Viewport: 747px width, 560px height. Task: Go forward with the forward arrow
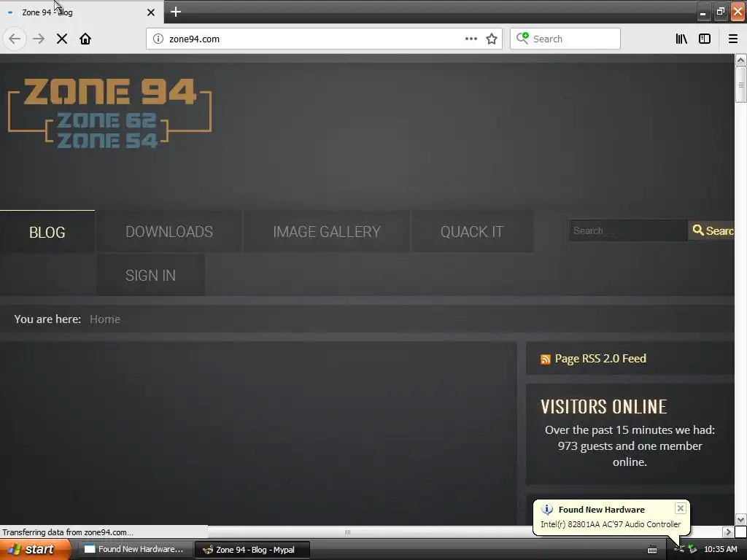coord(39,39)
